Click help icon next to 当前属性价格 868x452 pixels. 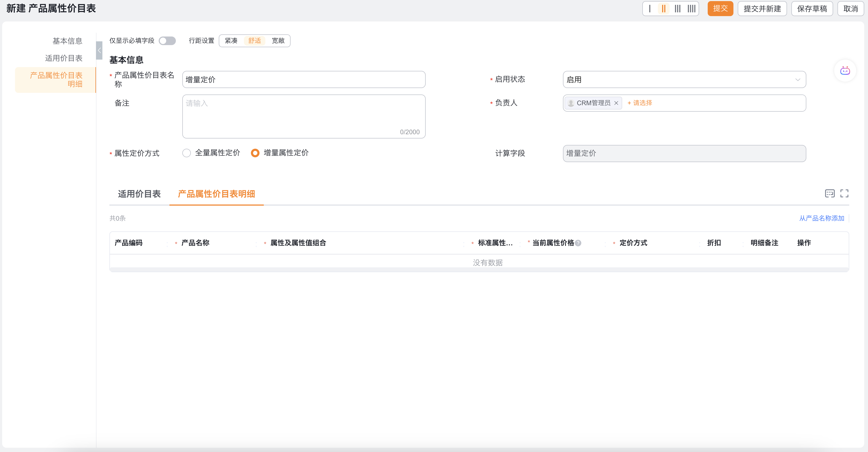tap(578, 243)
